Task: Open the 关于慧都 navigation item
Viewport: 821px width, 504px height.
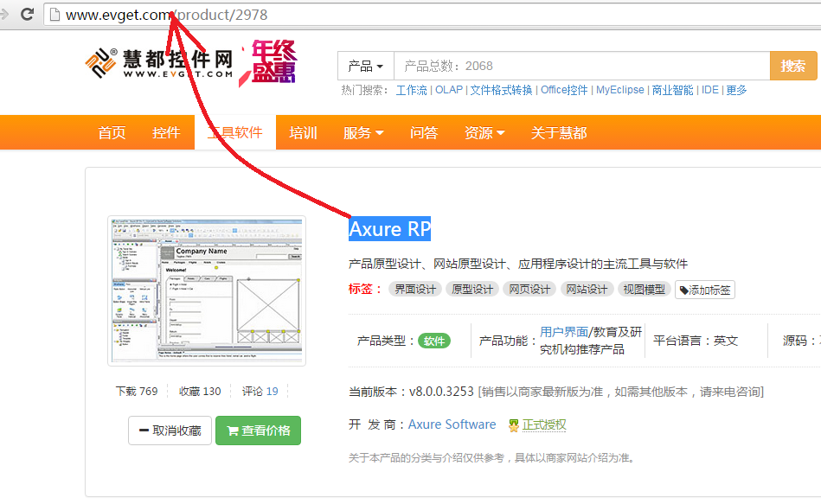Action: (x=559, y=132)
